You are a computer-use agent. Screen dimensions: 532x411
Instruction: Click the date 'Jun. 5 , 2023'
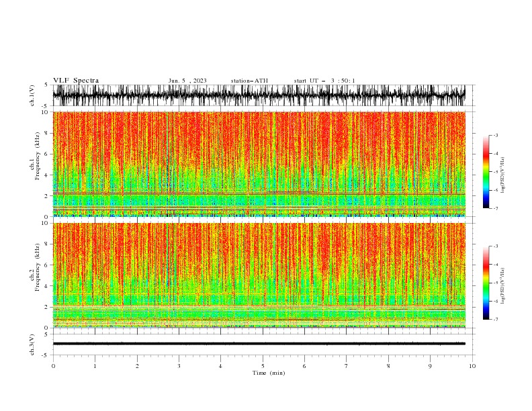point(187,81)
